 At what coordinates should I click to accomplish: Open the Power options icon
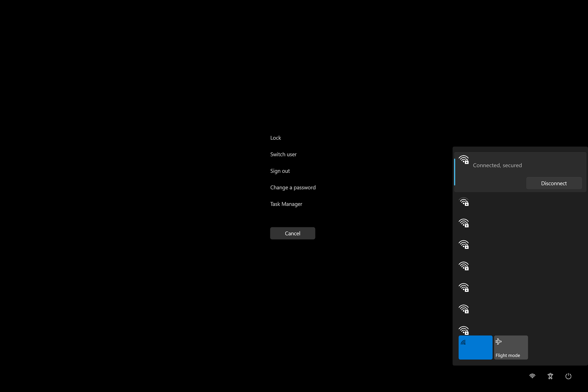[568, 376]
